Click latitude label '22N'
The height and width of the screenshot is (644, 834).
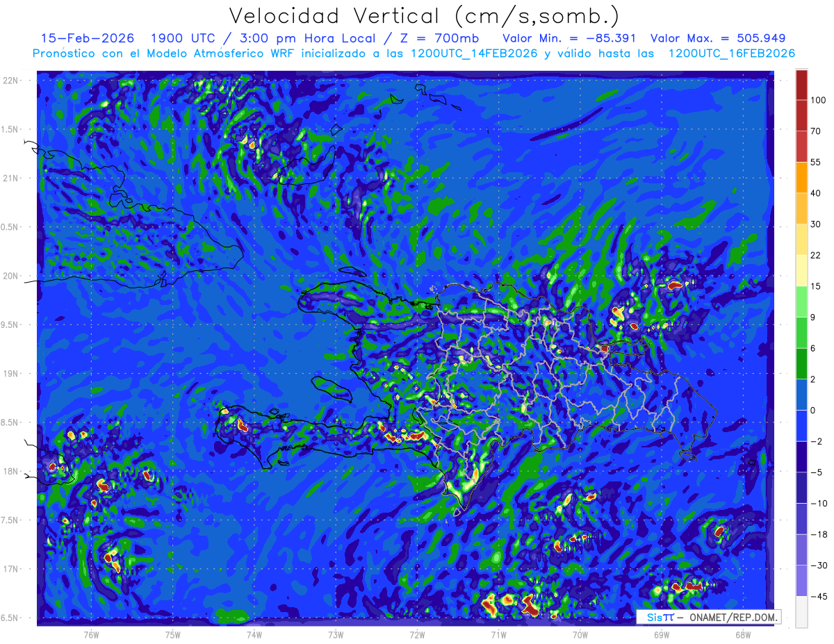(11, 81)
